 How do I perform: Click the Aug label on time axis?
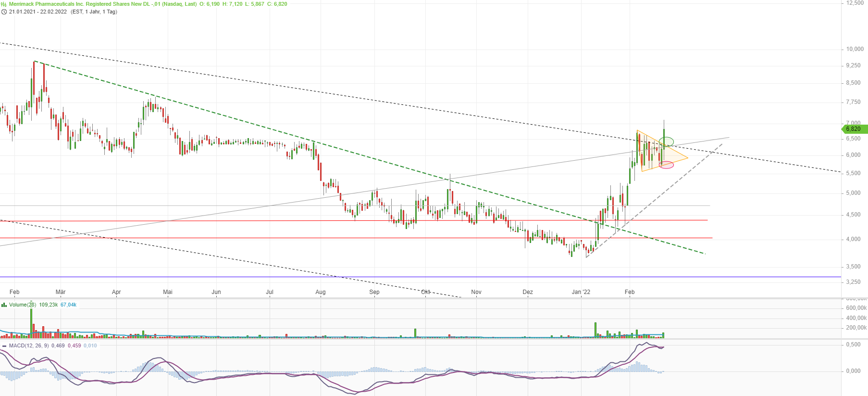(x=321, y=292)
